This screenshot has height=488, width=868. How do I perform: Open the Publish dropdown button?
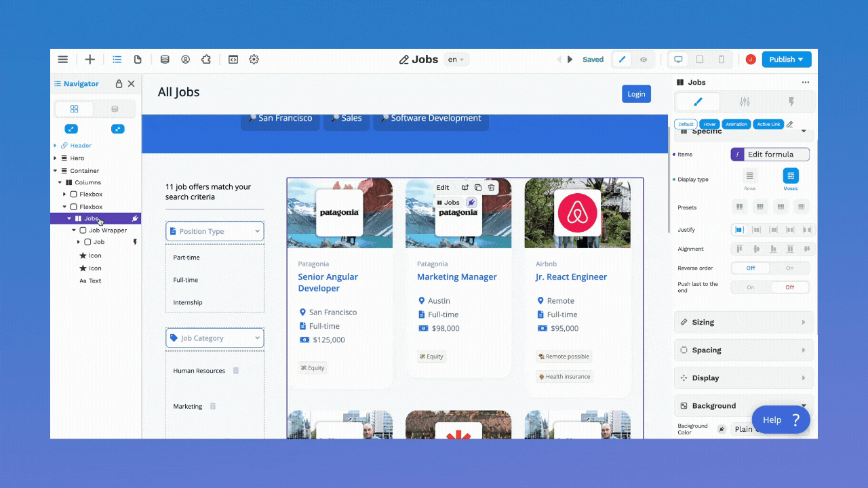pyautogui.click(x=787, y=60)
